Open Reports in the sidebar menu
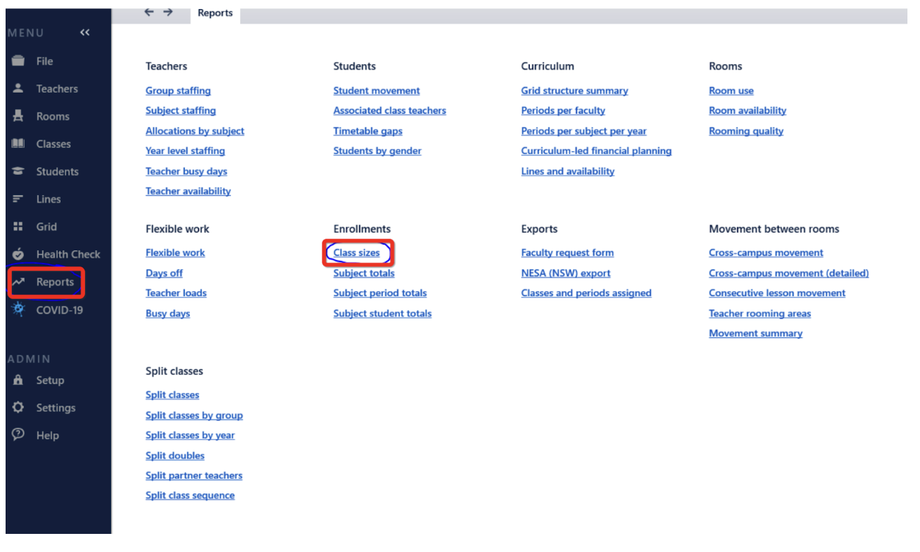Screen dimensions: 920x552 tap(55, 282)
